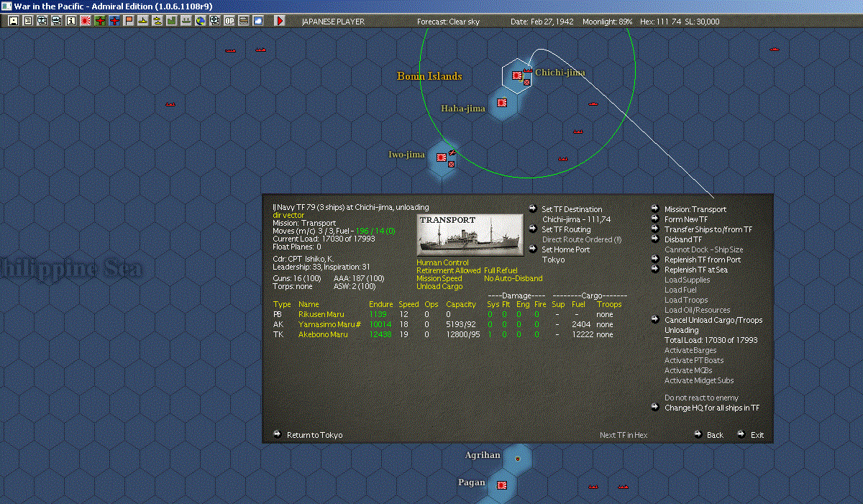This screenshot has height=504, width=863.
Task: Click the Capacity column header
Action: click(x=461, y=304)
